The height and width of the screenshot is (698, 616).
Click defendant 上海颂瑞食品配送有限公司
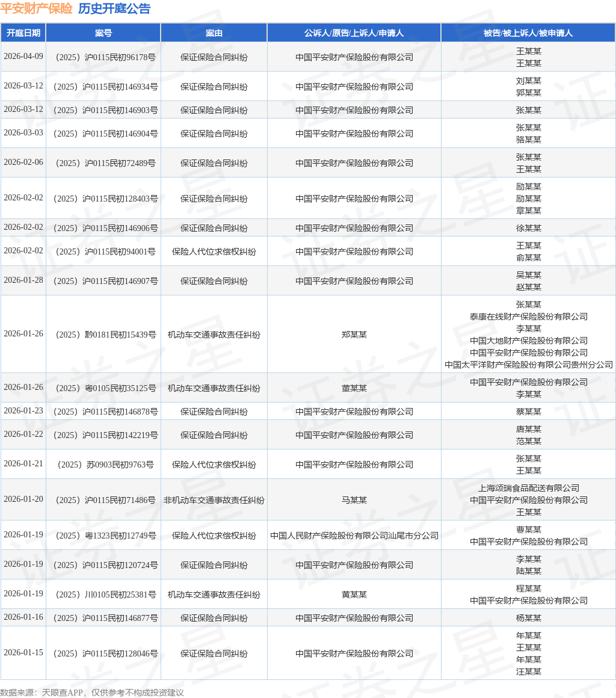pos(528,488)
